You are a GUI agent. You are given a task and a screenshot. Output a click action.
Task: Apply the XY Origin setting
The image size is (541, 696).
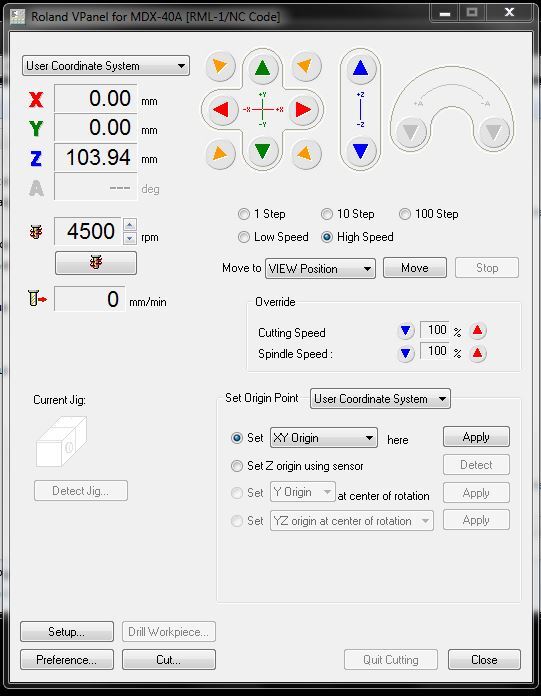[476, 437]
